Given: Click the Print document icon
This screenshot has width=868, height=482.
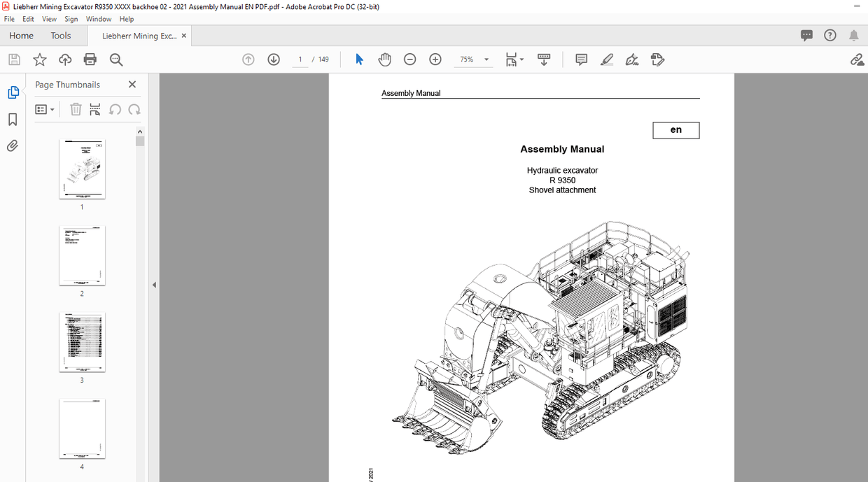Looking at the screenshot, I should click(90, 59).
